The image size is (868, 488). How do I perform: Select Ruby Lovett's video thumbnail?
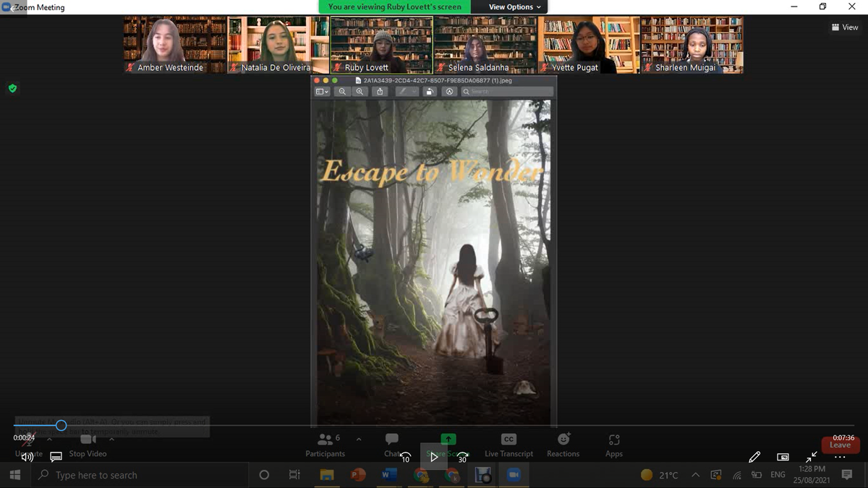382,45
